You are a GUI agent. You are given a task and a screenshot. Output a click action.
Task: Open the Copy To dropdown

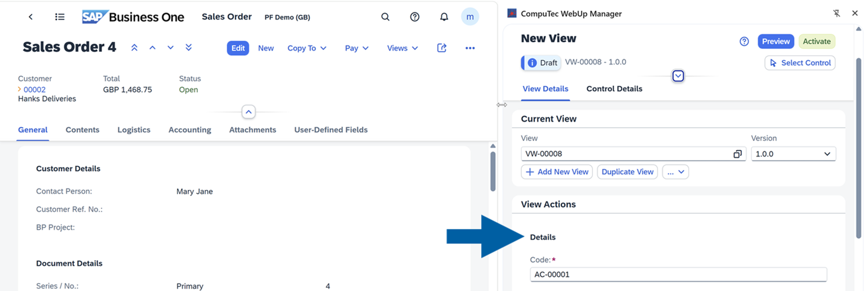[307, 48]
